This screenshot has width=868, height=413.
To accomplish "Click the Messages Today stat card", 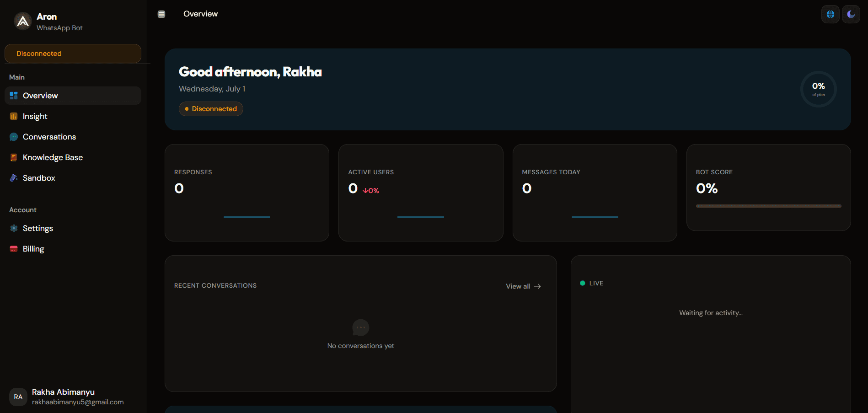I will (595, 193).
